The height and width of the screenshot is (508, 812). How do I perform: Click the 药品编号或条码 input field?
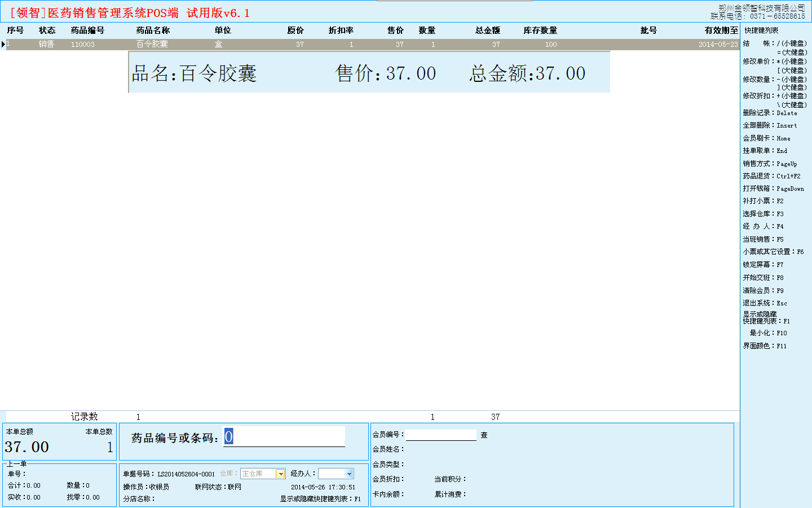pyautogui.click(x=284, y=436)
